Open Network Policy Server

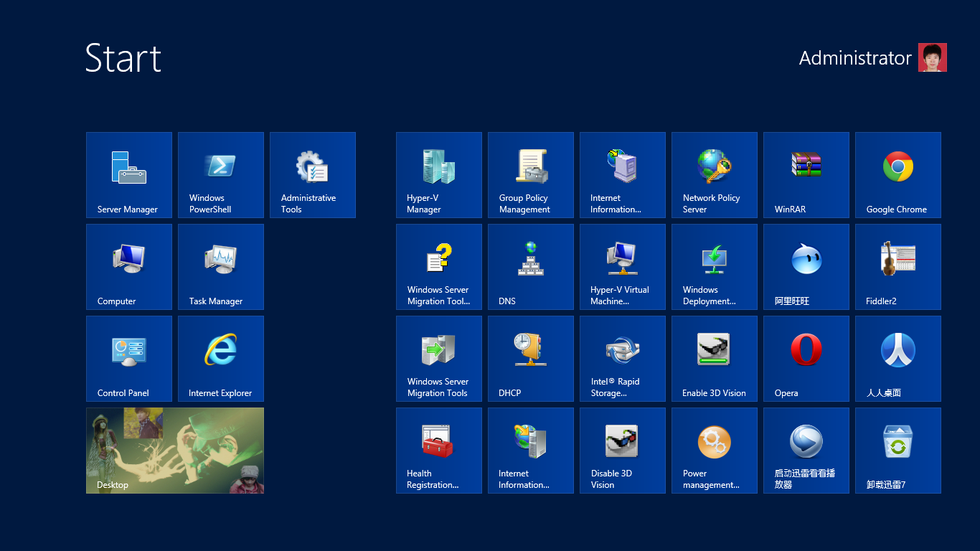[x=715, y=175]
